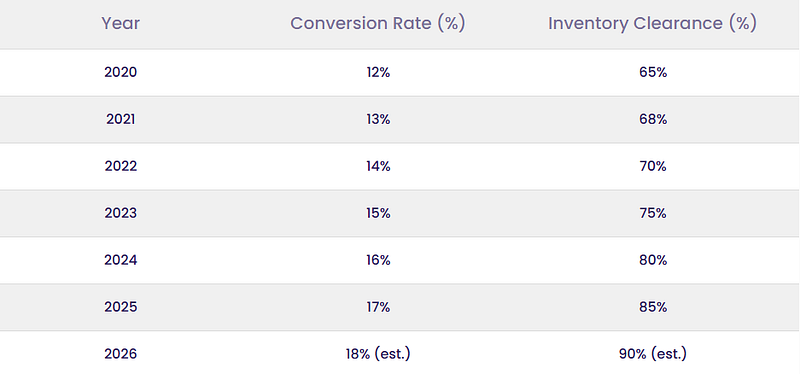Click the 90% (est.) clearance cell

(653, 354)
